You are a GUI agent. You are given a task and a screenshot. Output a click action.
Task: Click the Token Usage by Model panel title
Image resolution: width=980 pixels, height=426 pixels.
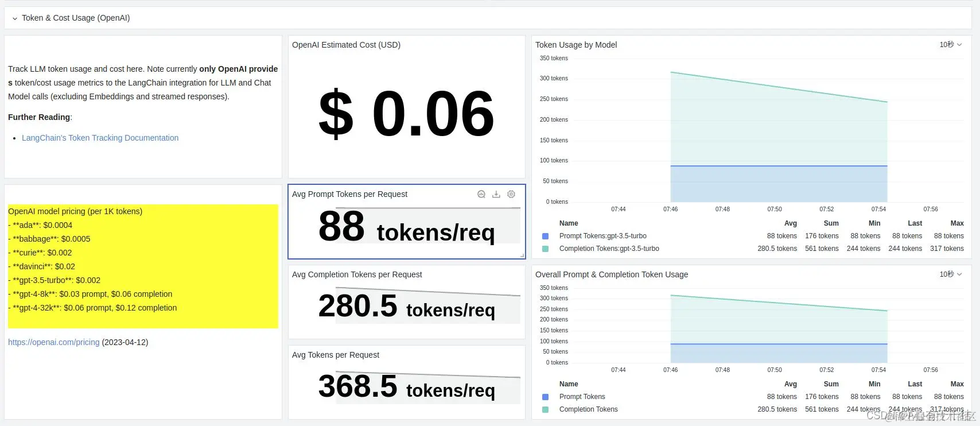coord(576,45)
